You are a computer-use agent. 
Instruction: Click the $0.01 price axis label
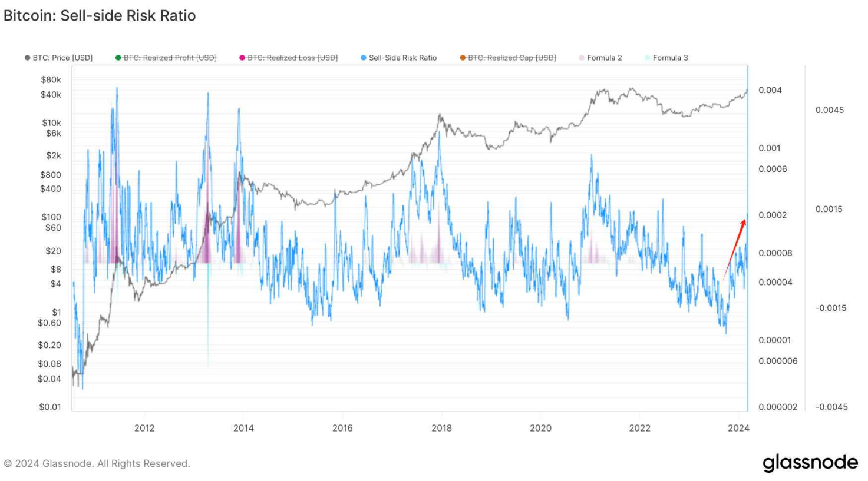[50, 407]
